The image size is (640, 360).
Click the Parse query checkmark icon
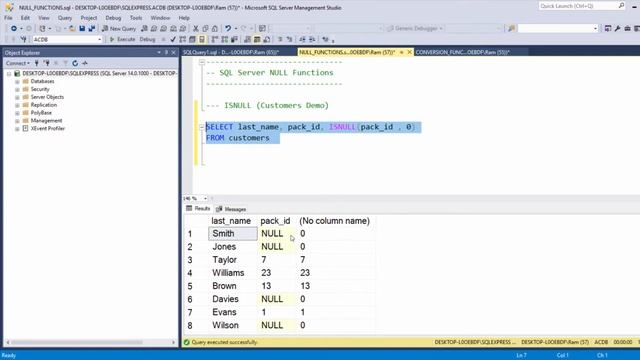point(173,40)
